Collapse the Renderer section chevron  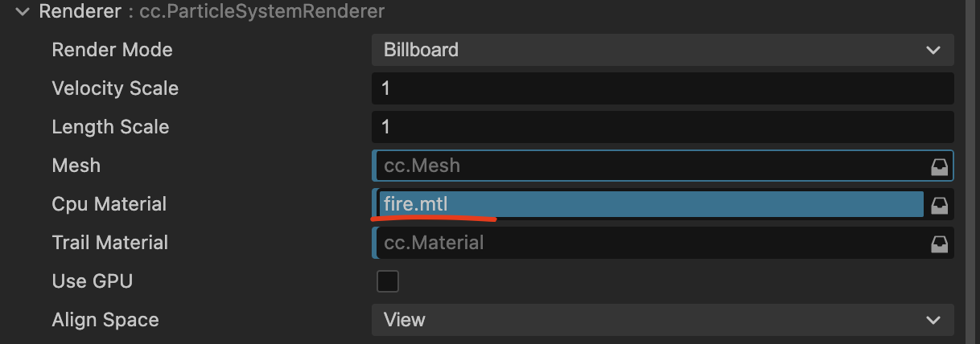point(23,12)
